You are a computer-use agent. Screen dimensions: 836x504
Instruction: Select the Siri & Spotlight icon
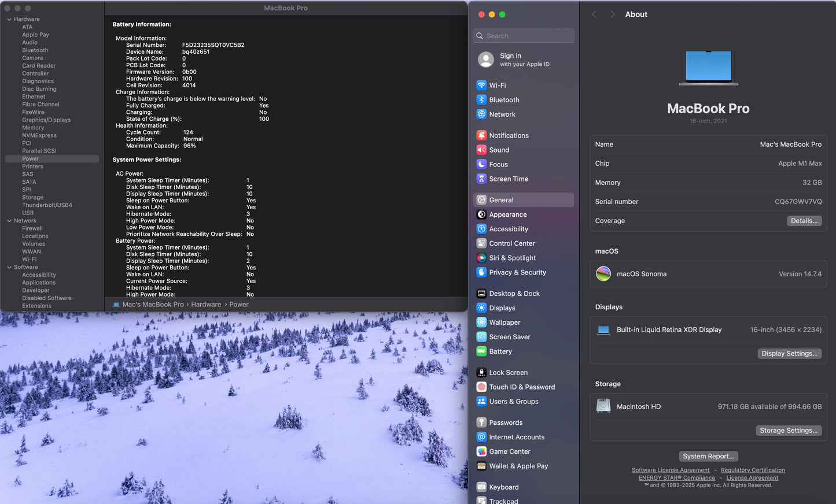pyautogui.click(x=481, y=258)
